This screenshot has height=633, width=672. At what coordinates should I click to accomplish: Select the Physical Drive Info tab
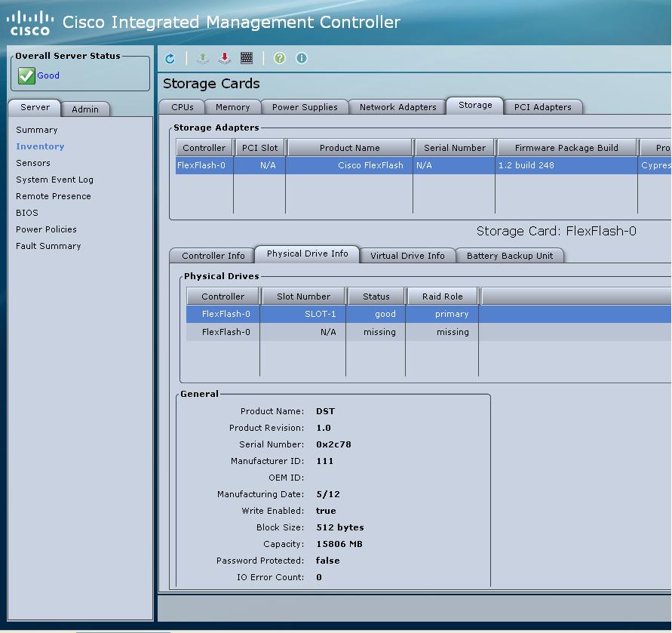tap(307, 254)
